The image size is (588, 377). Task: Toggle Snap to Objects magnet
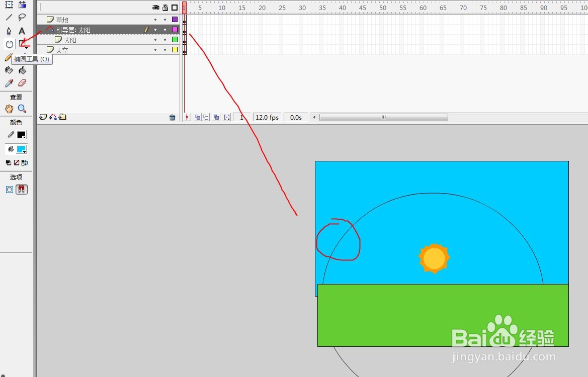21,190
